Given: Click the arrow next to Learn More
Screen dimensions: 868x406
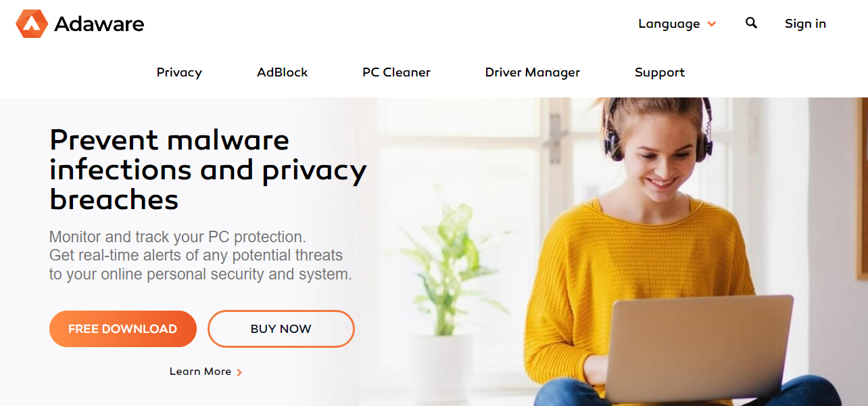Looking at the screenshot, I should [239, 372].
